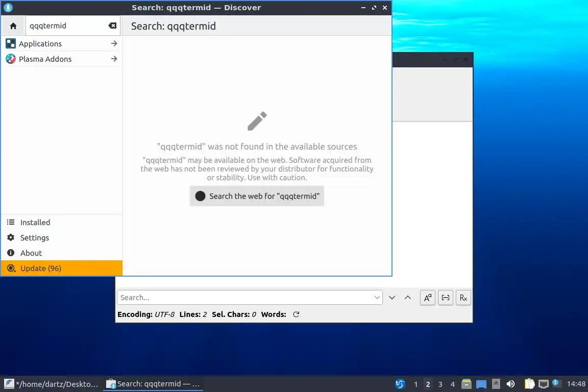Click the show desktop panel icon
Image resolution: width=588 pixels, height=392 pixels.
click(x=481, y=384)
